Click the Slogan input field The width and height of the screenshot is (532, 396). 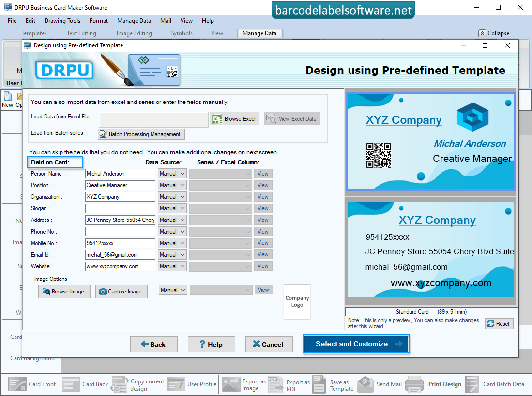coord(120,208)
